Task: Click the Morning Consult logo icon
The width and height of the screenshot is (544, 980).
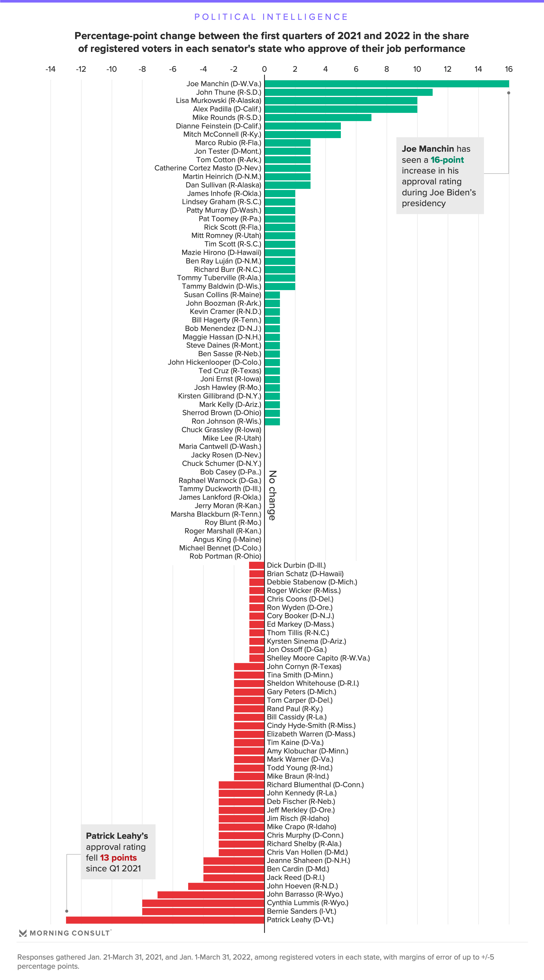Action: click(23, 935)
